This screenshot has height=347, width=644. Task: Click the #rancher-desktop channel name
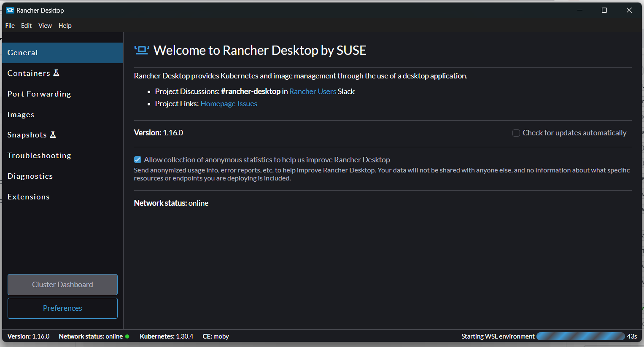(x=251, y=91)
